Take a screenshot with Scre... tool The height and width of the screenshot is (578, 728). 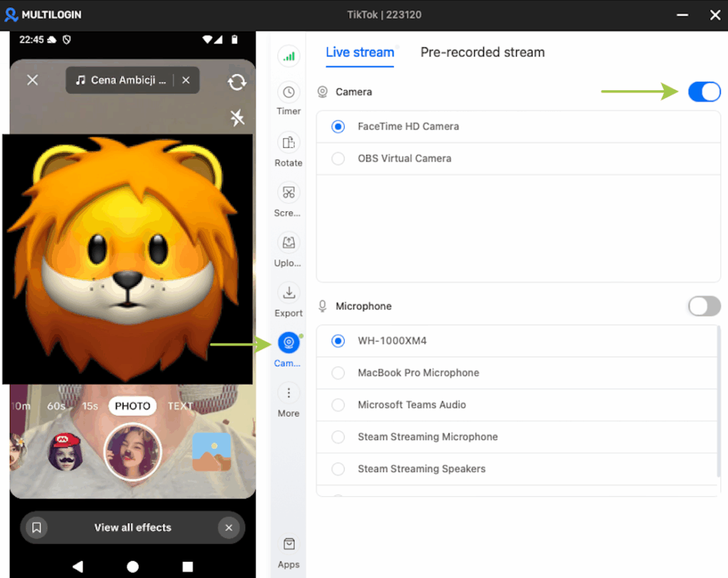(288, 199)
